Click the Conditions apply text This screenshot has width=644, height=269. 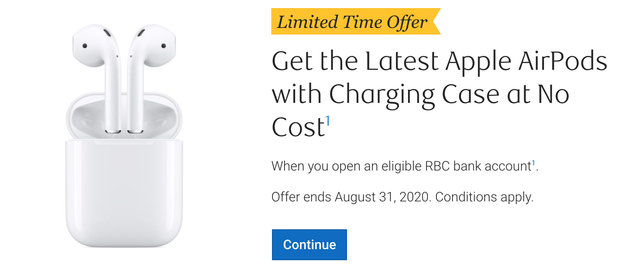[x=484, y=197]
